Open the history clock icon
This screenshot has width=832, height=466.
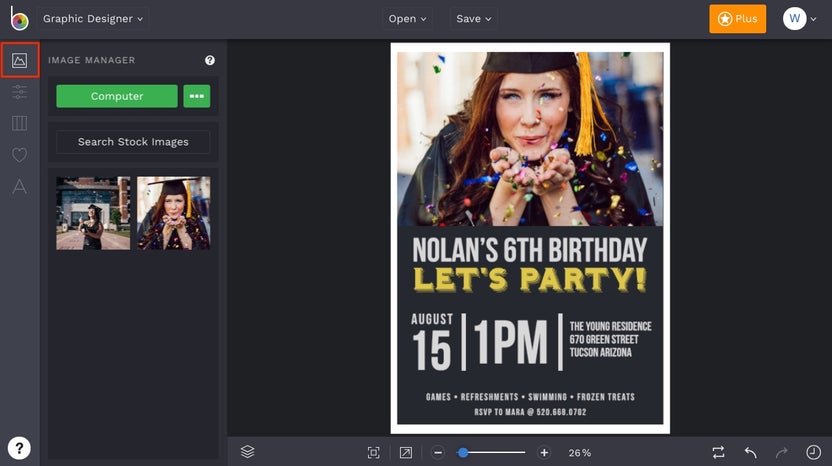click(813, 452)
